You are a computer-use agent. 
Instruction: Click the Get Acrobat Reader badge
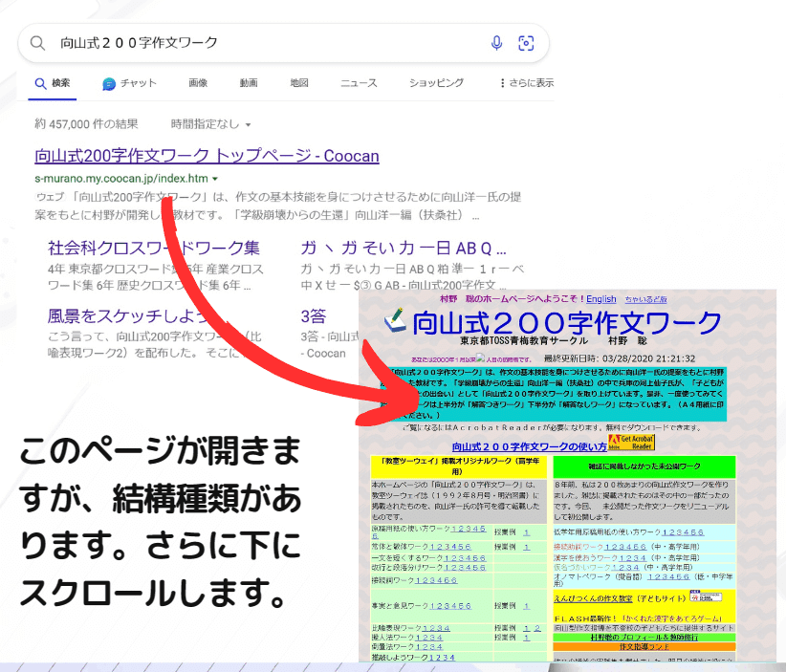click(631, 443)
